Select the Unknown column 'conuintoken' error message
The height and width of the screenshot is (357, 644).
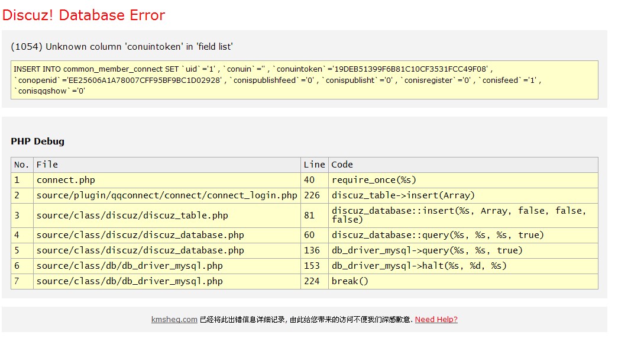tap(122, 47)
